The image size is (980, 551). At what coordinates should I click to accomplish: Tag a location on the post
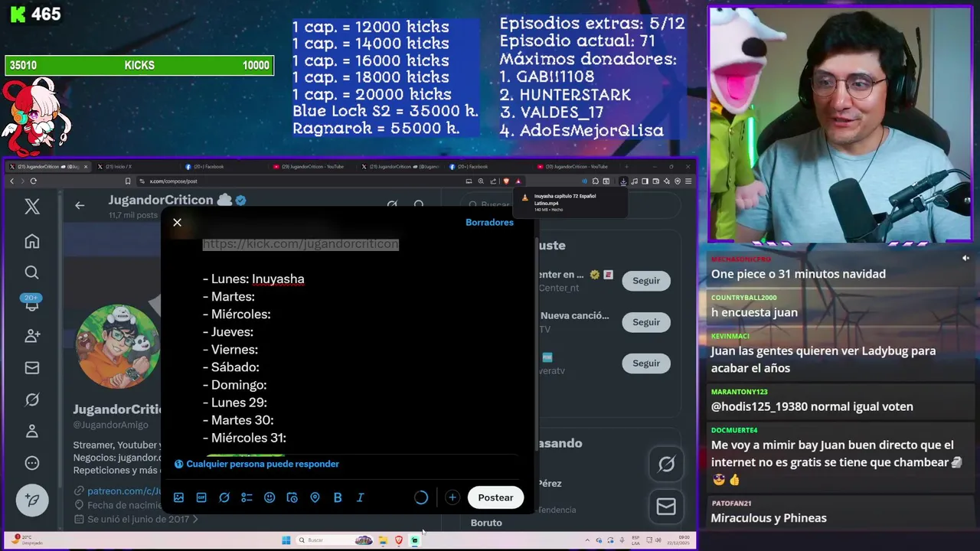(315, 497)
